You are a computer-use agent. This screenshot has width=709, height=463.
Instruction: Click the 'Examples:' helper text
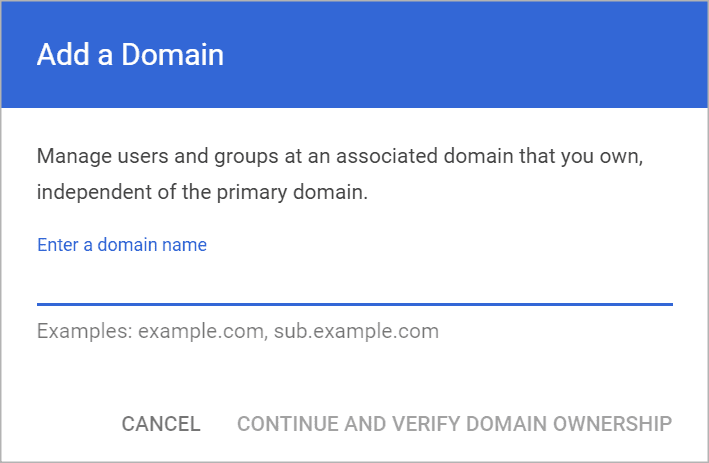(x=238, y=331)
